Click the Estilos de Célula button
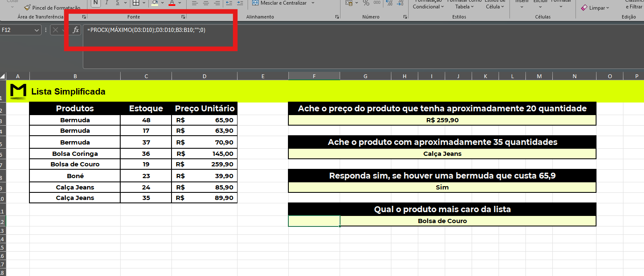 [494, 4]
